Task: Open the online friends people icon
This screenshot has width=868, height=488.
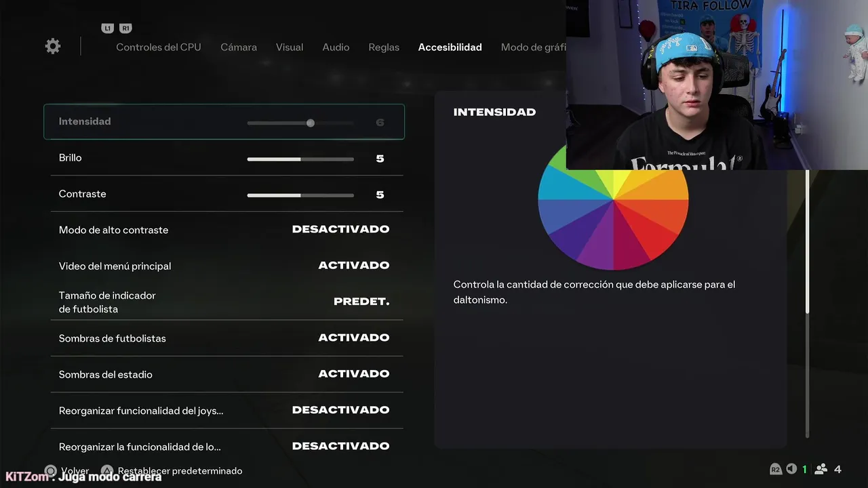Action: [x=821, y=469]
